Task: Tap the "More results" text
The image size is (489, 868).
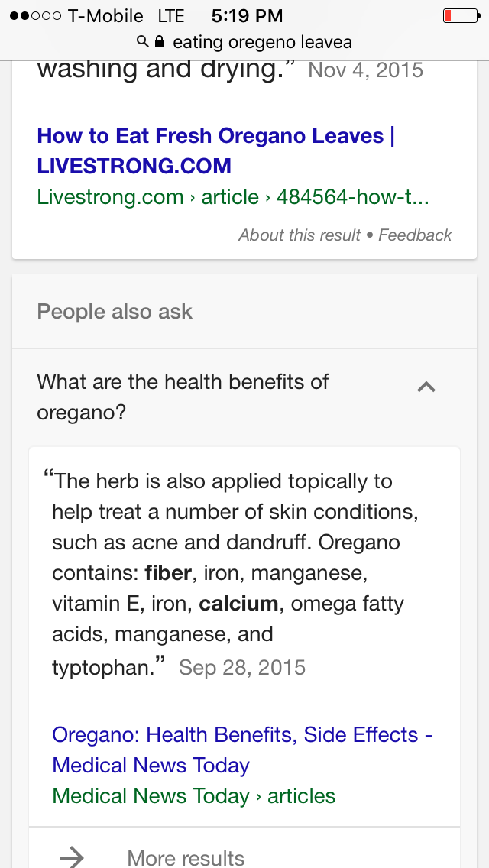Action: pos(186,857)
